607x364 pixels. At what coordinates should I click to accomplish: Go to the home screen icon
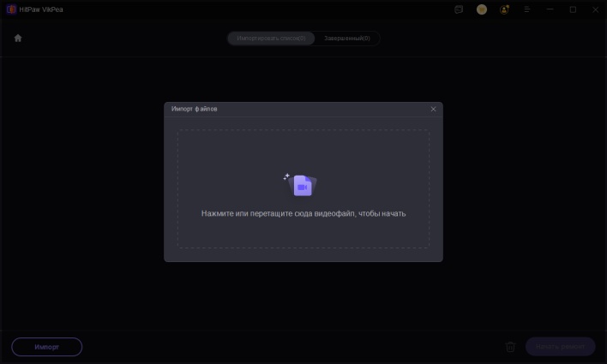pyautogui.click(x=18, y=38)
